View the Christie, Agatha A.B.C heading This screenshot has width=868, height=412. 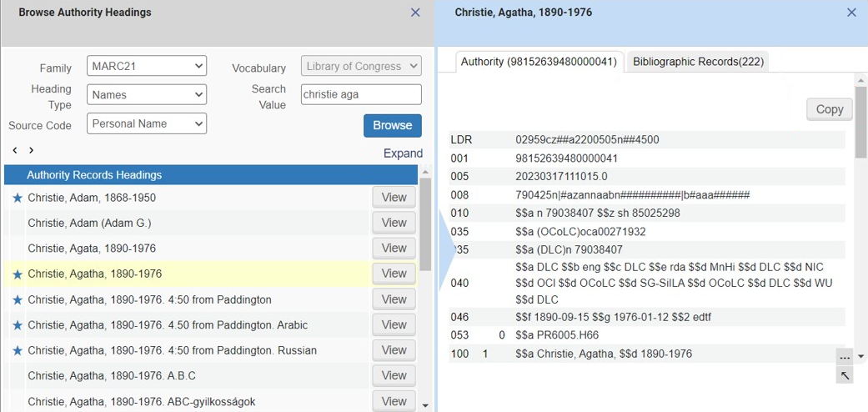394,375
